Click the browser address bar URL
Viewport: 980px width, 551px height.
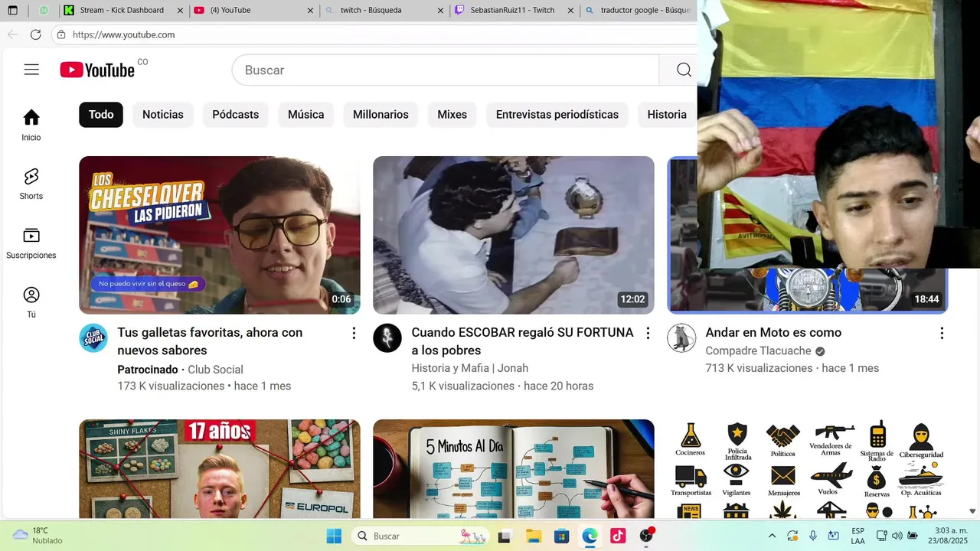click(x=123, y=34)
